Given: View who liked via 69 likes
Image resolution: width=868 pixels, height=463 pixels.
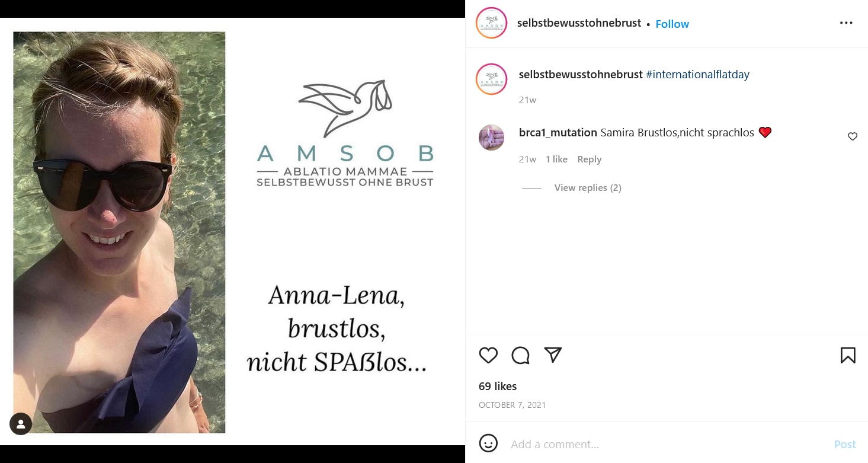Looking at the screenshot, I should click(498, 386).
